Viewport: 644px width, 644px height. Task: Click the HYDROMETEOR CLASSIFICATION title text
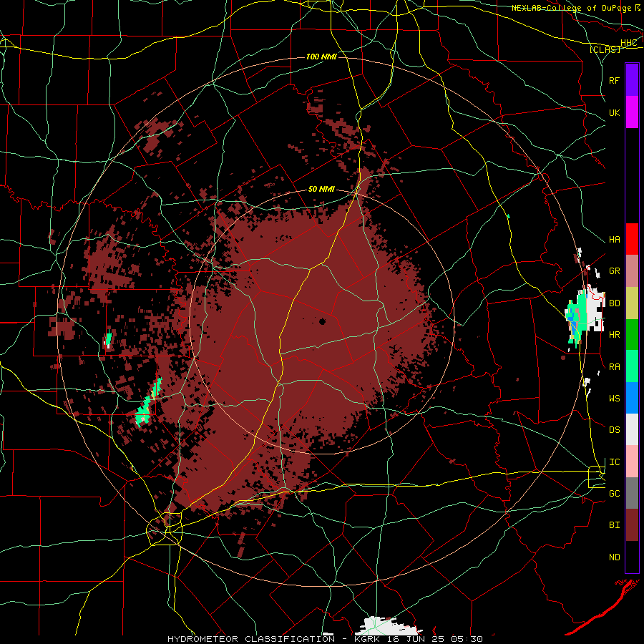251,639
